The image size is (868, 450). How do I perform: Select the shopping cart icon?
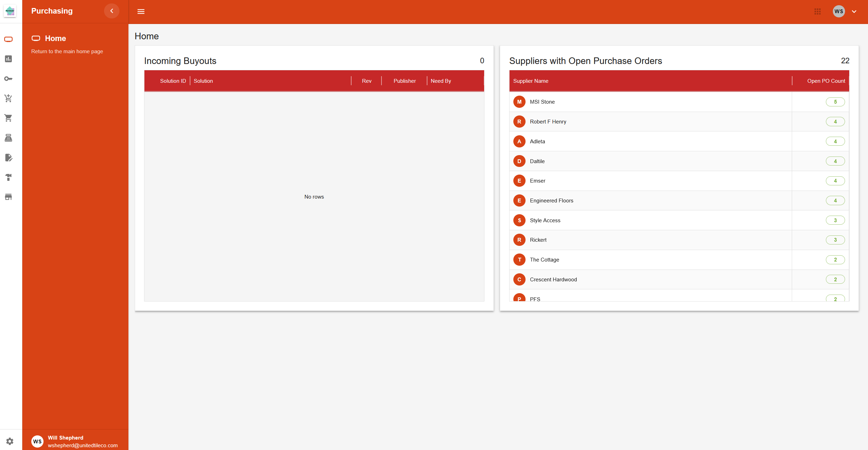pyautogui.click(x=8, y=118)
